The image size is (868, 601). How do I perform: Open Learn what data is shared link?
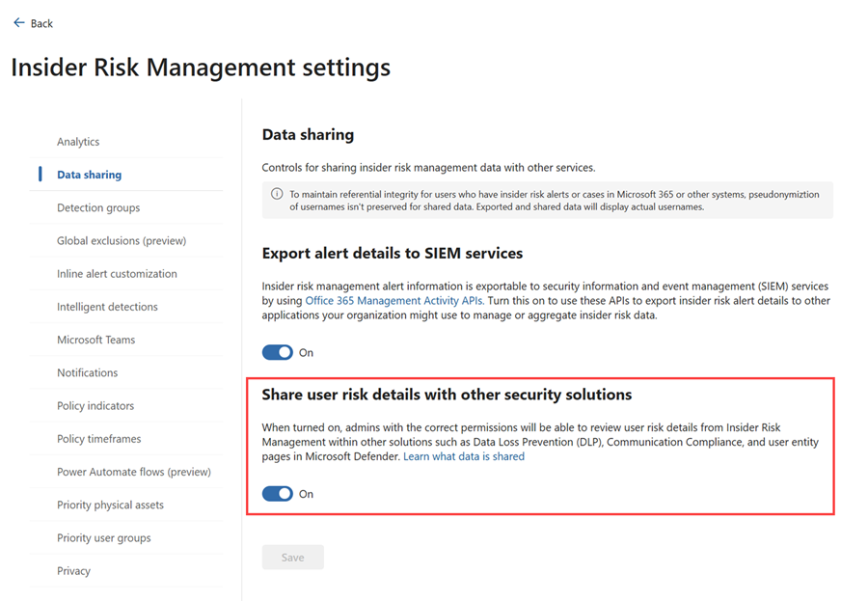pyautogui.click(x=464, y=456)
